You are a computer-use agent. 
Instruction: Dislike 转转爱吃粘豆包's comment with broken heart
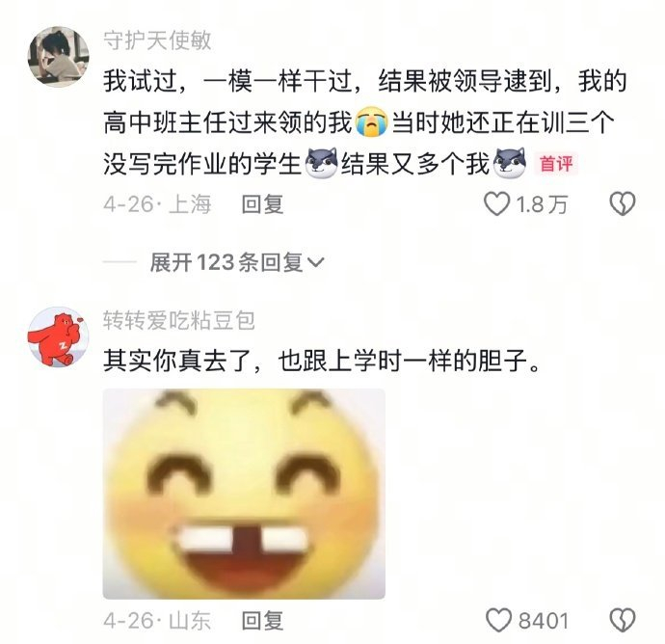tap(623, 620)
